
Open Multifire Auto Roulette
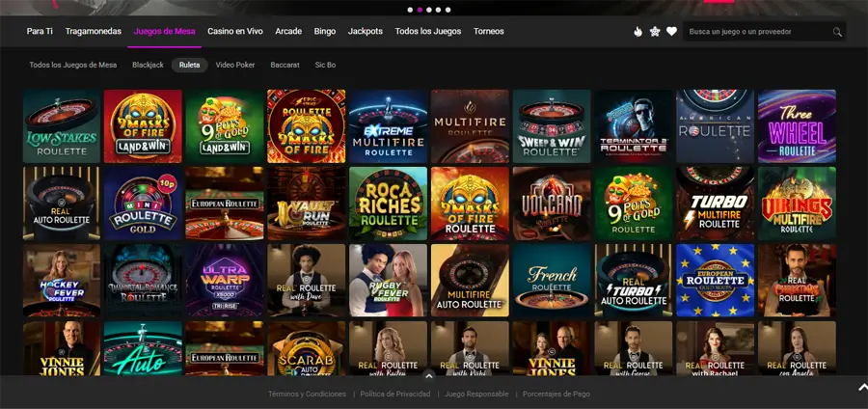[470, 281]
